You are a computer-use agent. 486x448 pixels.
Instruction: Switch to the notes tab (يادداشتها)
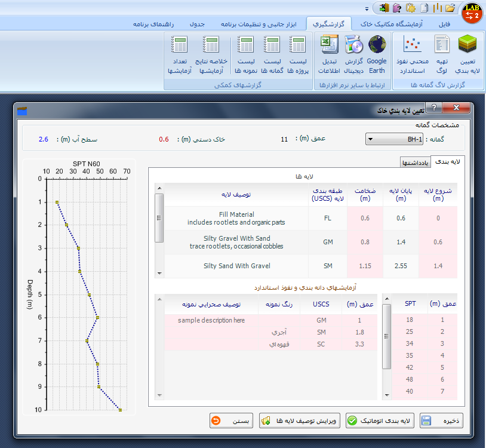point(414,162)
